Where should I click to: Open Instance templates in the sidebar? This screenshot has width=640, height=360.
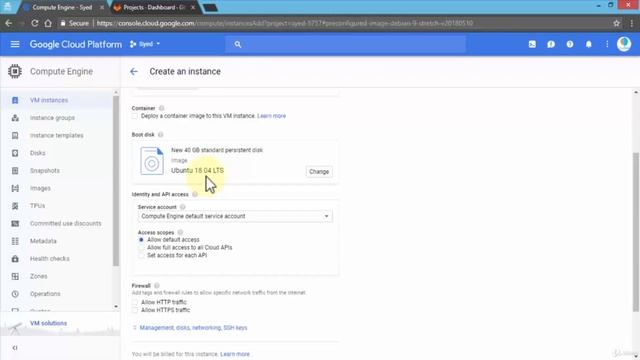click(x=56, y=135)
